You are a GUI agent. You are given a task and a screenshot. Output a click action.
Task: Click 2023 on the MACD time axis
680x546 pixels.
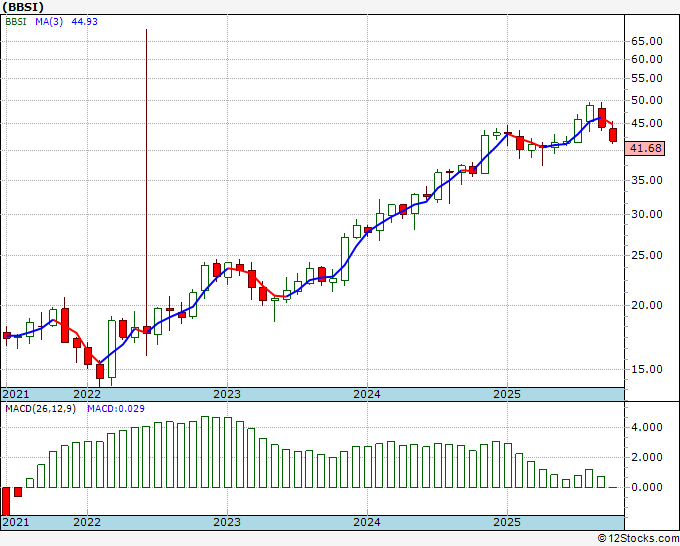[227, 522]
